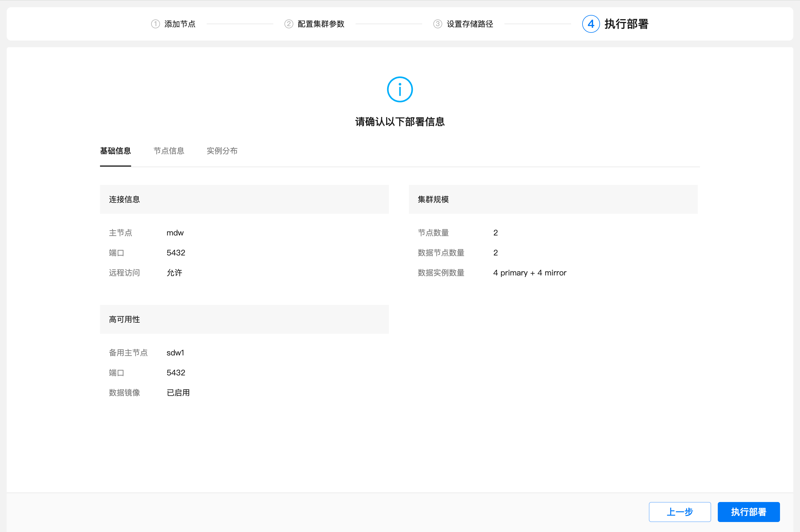Click port 5432 under 连接信息
Screen dimensions: 800x532
coord(176,253)
